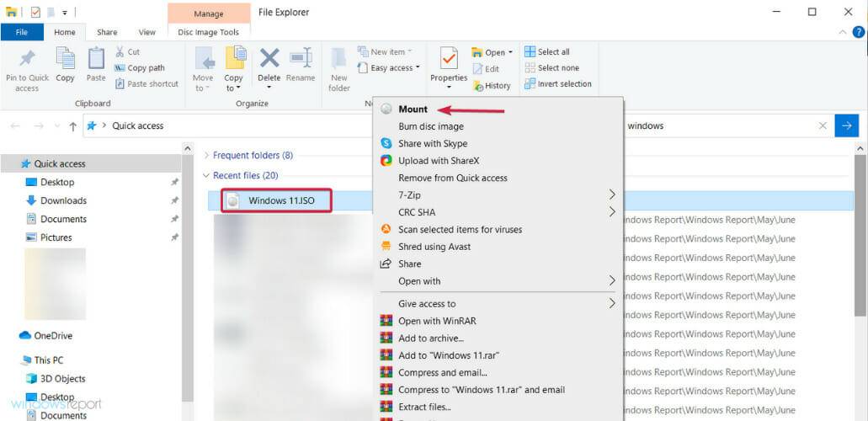Open the Disc Image Tools tab

pyautogui.click(x=208, y=32)
